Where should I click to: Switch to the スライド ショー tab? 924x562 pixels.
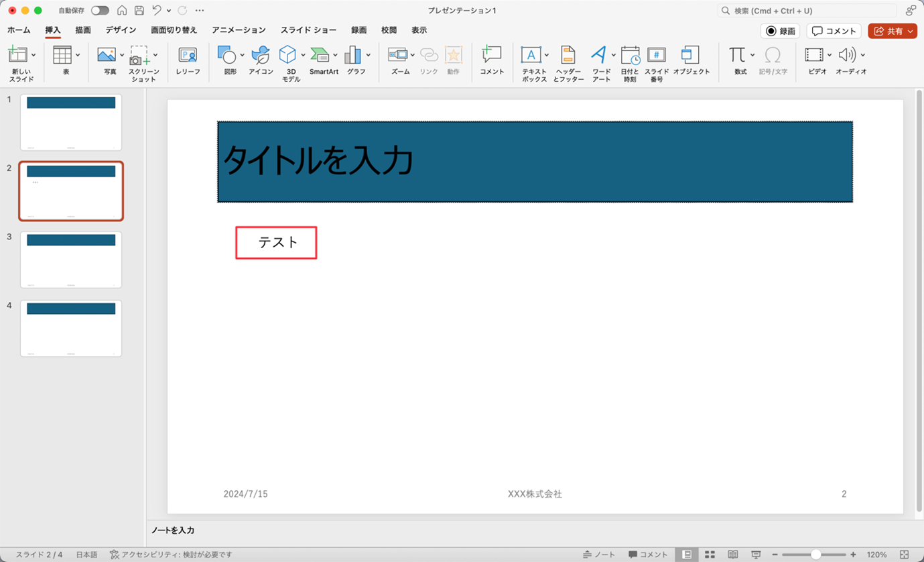[x=308, y=30]
